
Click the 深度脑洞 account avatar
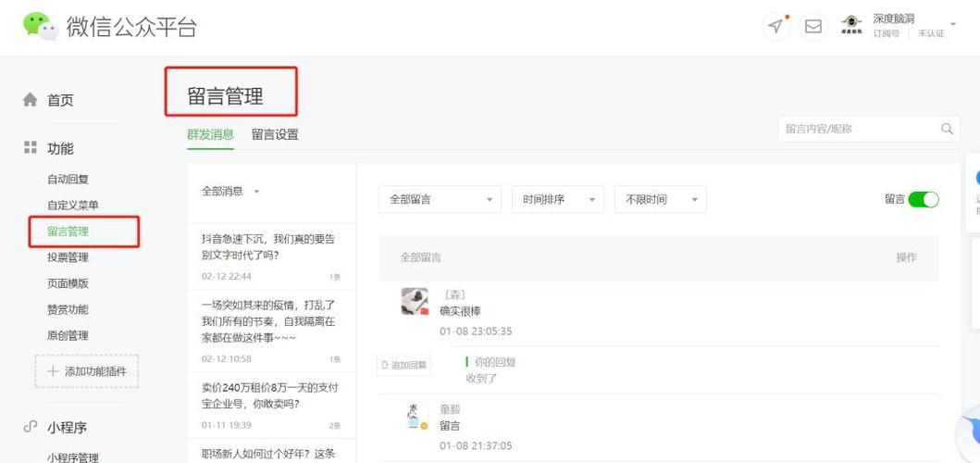[851, 26]
